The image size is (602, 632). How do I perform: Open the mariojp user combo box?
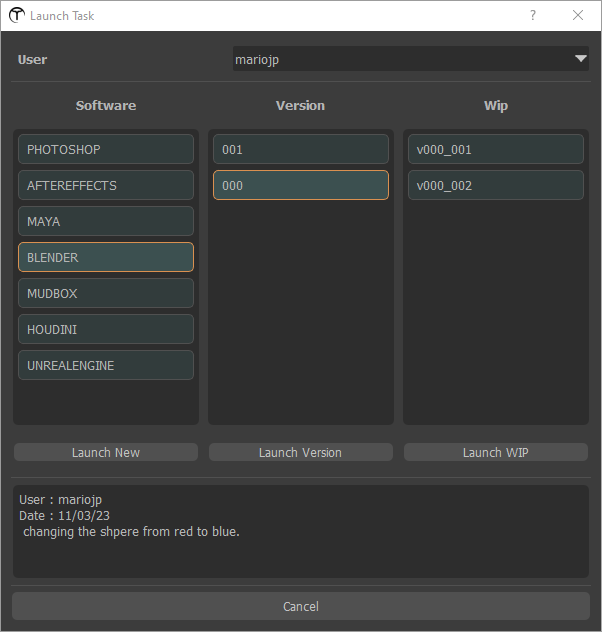(x=400, y=59)
